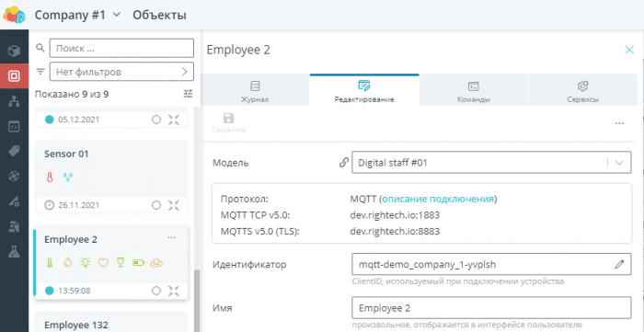Open the flask icon in the sidebar

click(x=14, y=252)
